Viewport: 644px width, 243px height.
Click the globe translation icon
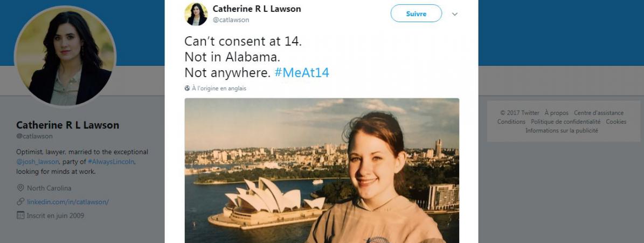click(188, 88)
